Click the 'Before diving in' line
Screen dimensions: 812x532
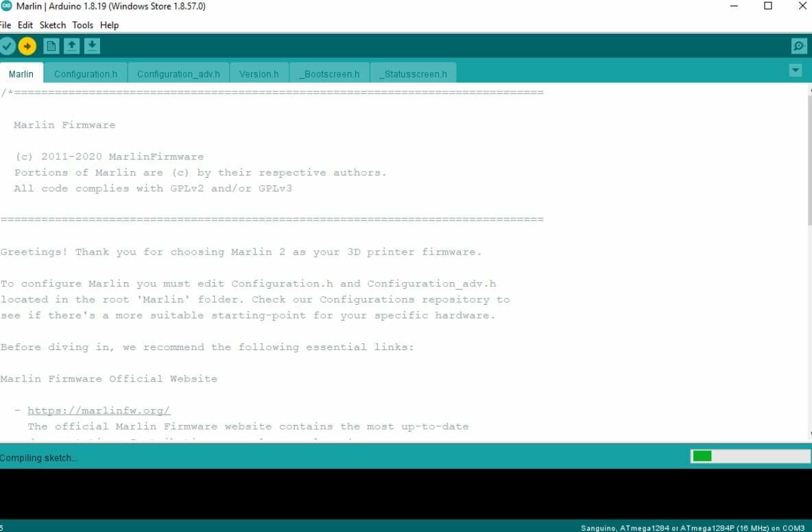207,347
